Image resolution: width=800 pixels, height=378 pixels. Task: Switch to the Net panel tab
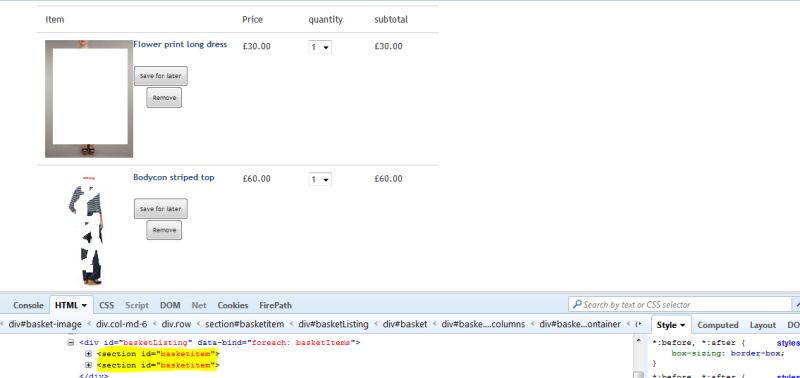click(x=199, y=305)
